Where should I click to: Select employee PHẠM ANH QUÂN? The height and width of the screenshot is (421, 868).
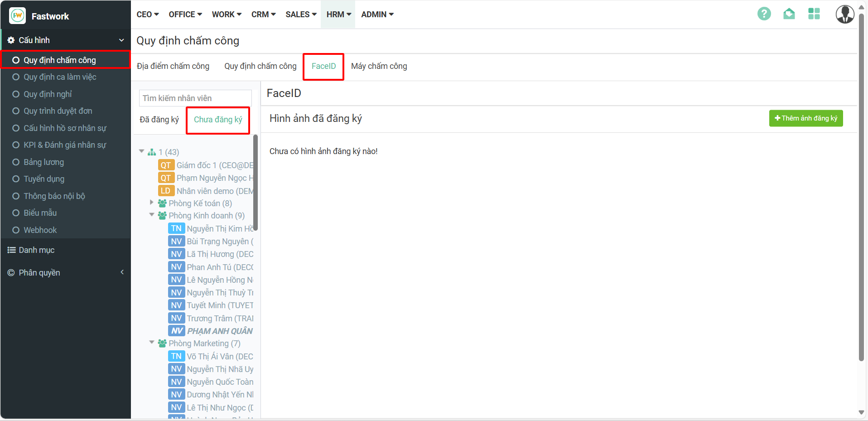(220, 331)
